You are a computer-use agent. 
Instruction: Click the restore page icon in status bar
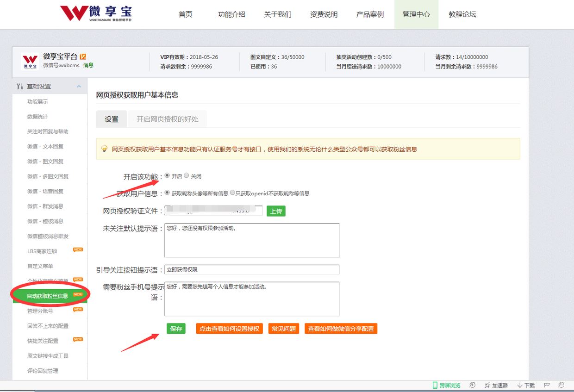[x=472, y=386]
